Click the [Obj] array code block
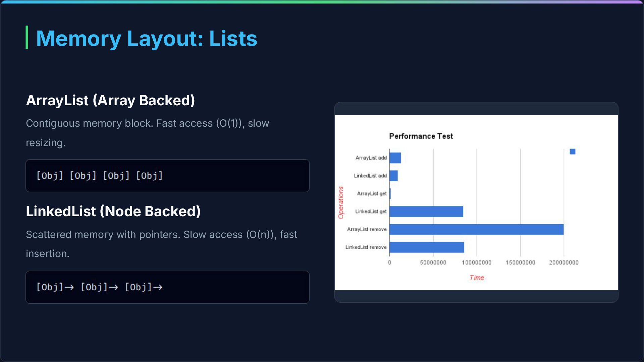The image size is (644, 362). pos(167,176)
